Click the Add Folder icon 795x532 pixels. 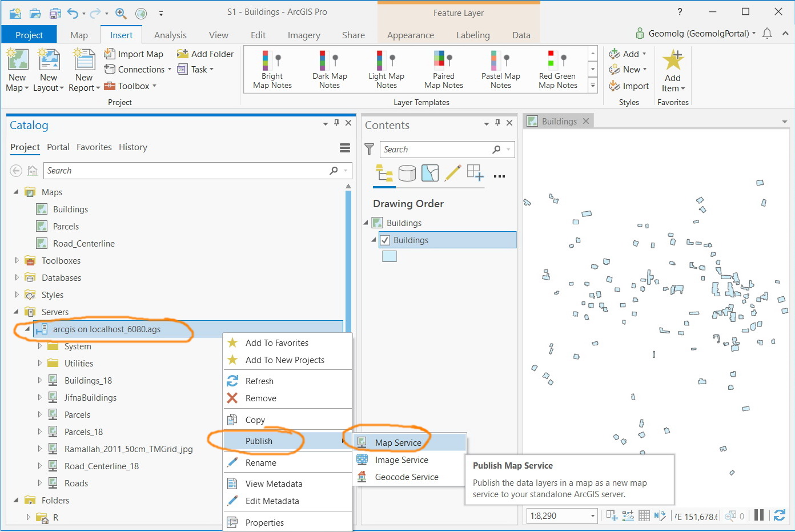click(183, 54)
